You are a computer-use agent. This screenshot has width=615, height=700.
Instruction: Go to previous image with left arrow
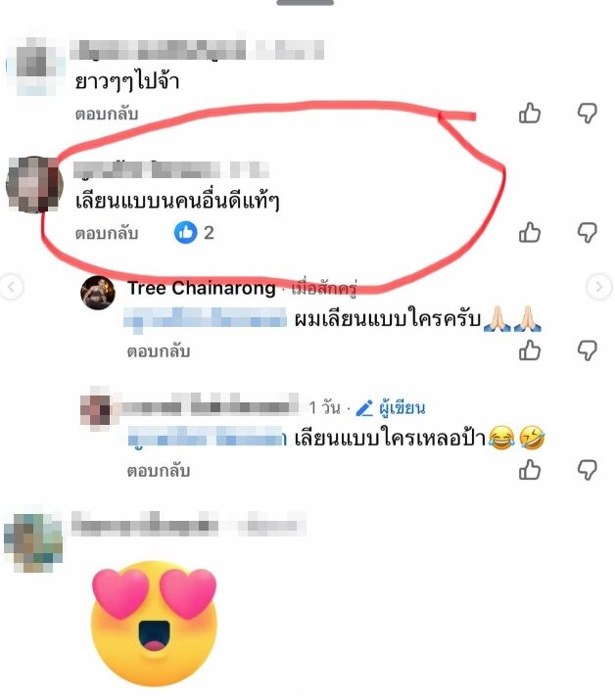click(x=11, y=287)
